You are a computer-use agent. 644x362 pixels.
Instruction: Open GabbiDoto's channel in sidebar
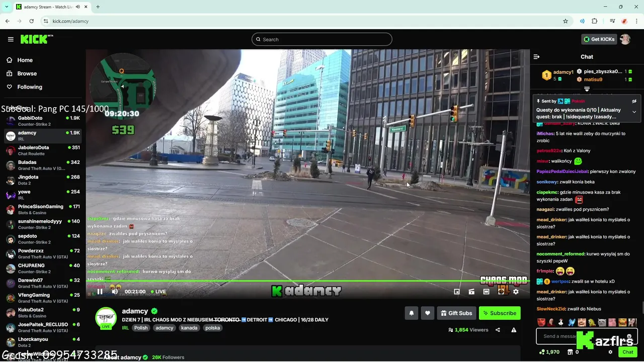(43, 121)
